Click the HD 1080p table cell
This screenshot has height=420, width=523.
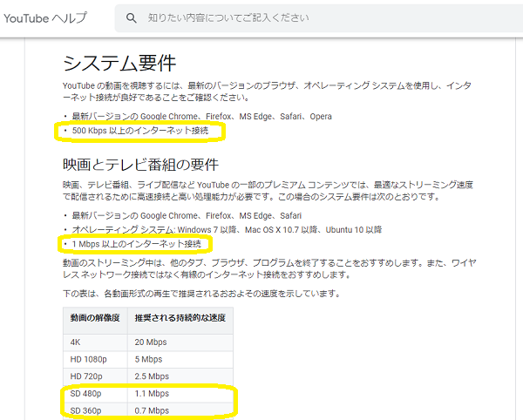coord(95,359)
